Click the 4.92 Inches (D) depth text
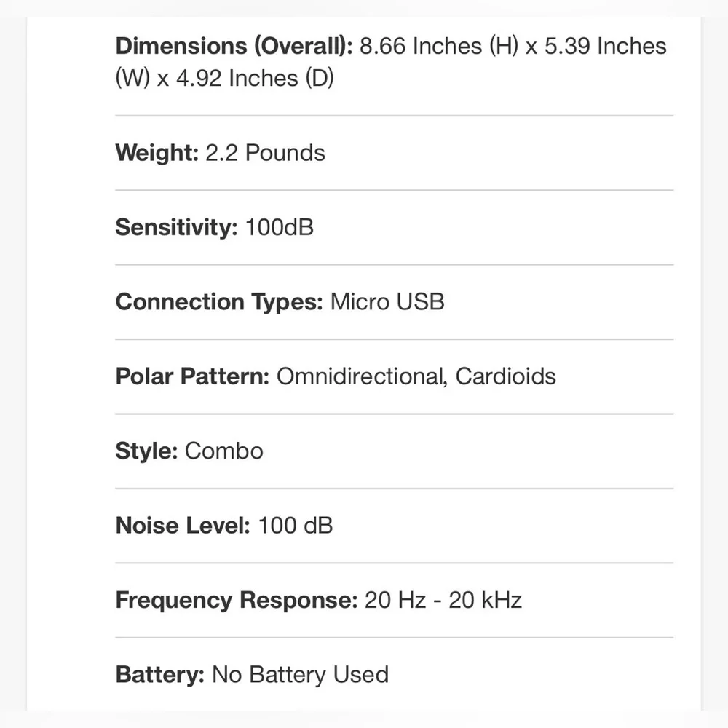 (255, 78)
